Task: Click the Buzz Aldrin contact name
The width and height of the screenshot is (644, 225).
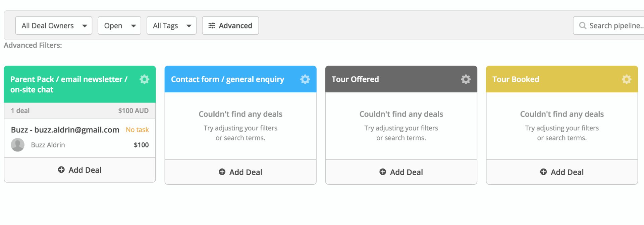Action: (x=48, y=145)
